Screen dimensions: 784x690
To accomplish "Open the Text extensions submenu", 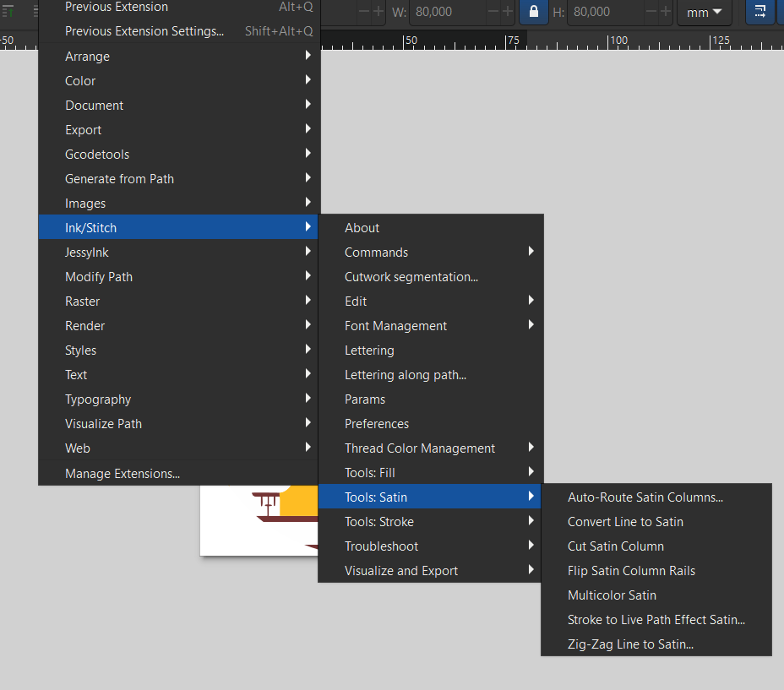I will pos(178,375).
